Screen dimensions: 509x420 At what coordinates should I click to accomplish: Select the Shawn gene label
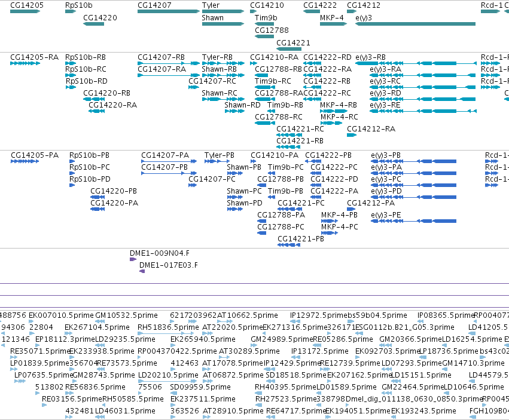212,17
